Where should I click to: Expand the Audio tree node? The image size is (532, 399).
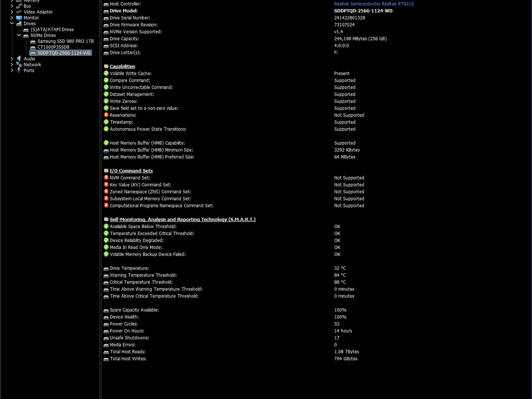point(12,59)
